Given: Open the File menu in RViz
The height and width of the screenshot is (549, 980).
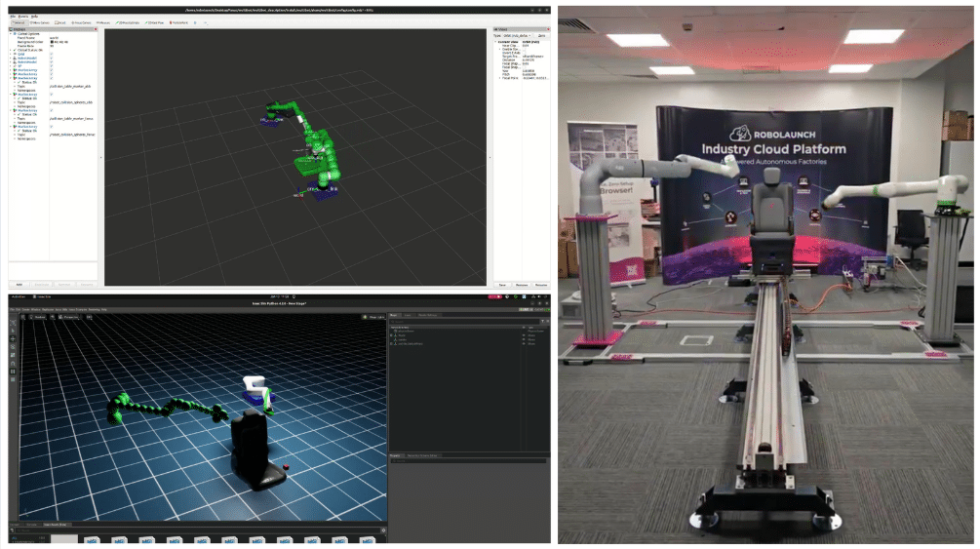Looking at the screenshot, I should pos(13,16).
